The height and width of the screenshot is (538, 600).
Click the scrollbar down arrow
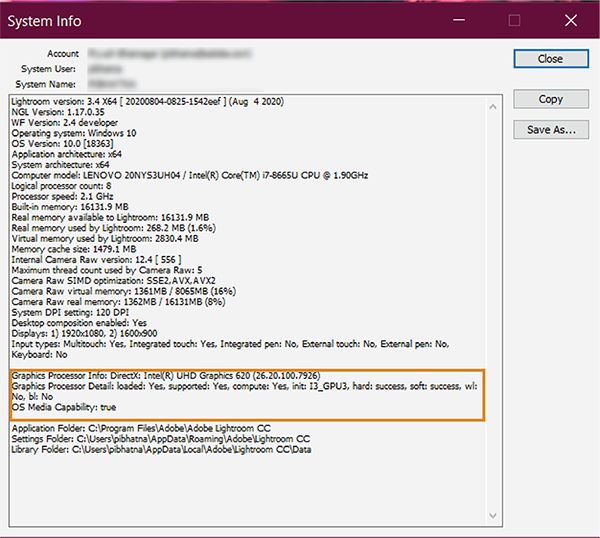point(493,515)
